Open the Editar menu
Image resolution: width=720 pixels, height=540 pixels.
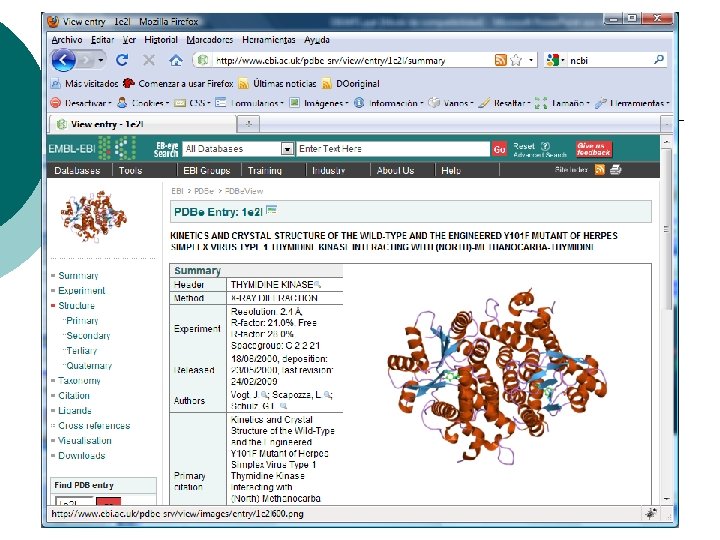tap(102, 40)
